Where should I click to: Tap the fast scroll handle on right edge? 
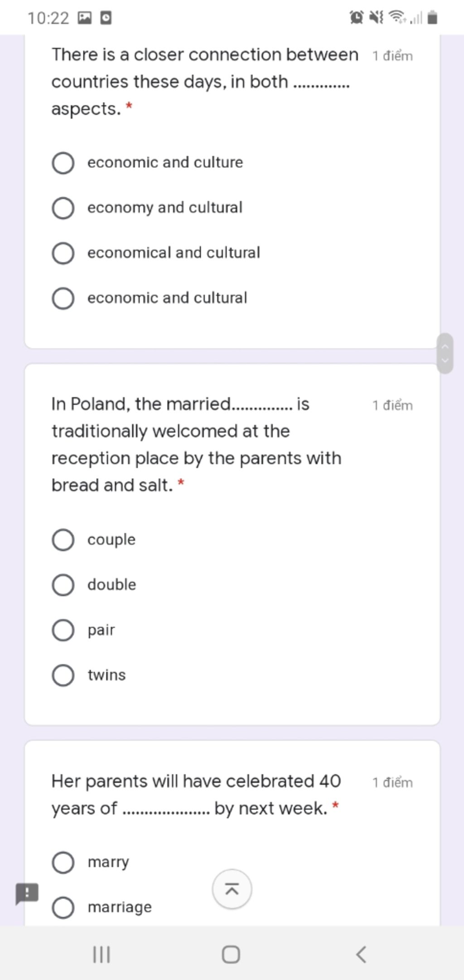point(445,353)
